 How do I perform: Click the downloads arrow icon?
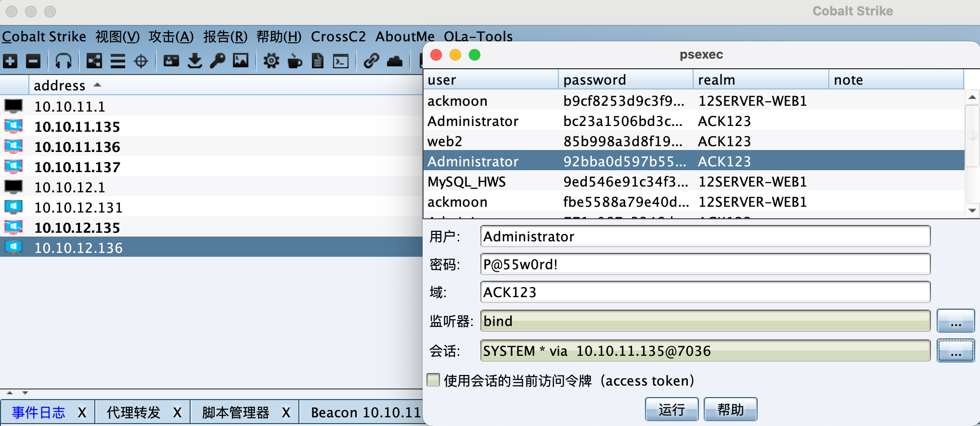point(194,61)
